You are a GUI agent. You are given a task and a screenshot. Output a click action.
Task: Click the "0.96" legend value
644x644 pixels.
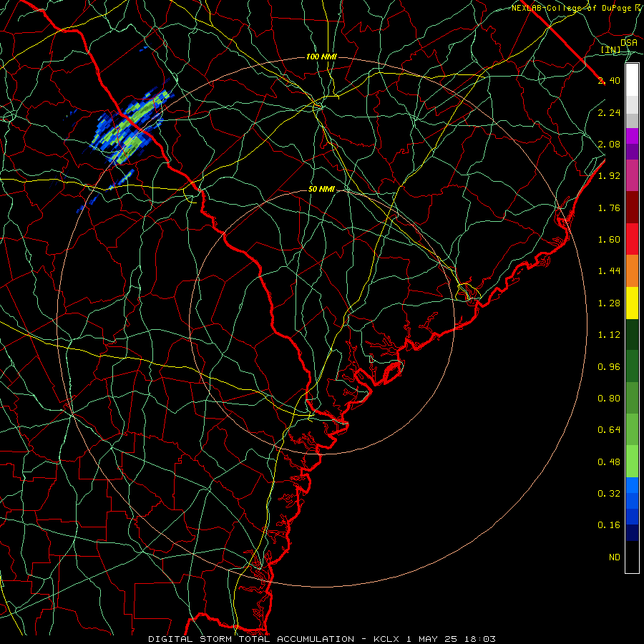(x=609, y=367)
